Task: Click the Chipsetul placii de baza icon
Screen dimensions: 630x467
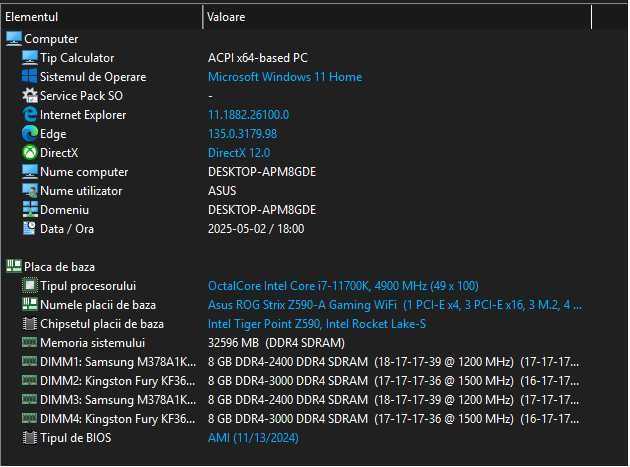Action: [x=30, y=324]
